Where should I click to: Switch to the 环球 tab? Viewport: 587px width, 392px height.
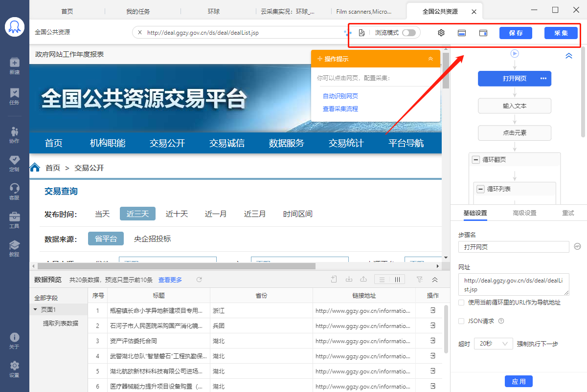tap(214, 11)
